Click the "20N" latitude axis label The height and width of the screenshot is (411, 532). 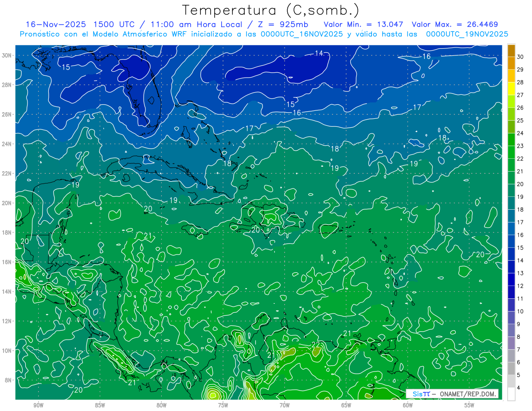[7, 203]
